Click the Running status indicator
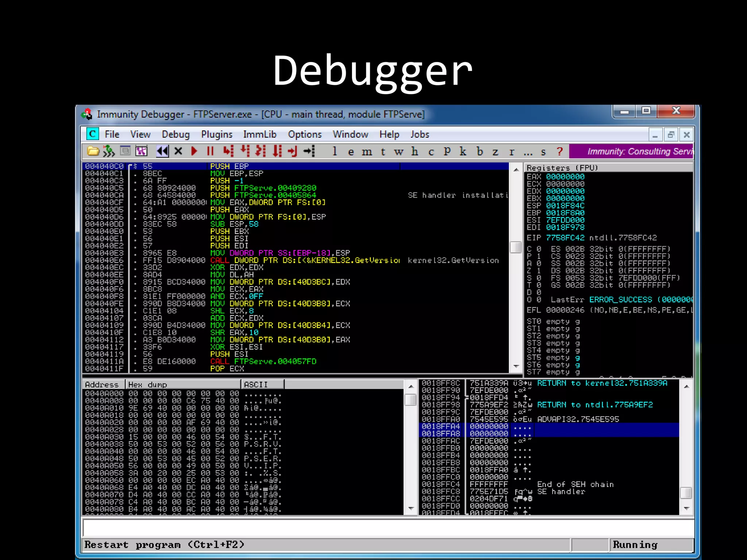This screenshot has height=560, width=747. [651, 545]
